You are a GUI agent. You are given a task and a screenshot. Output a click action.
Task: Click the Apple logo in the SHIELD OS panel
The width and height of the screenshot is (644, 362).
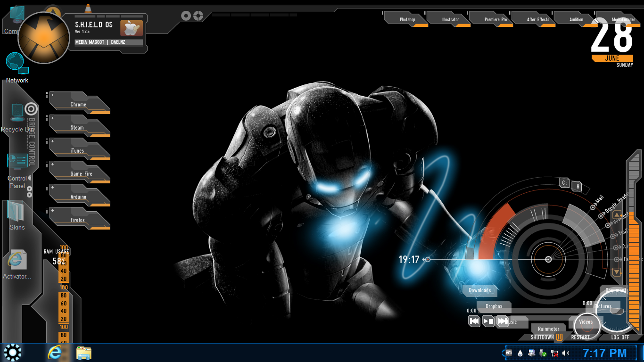pos(132,28)
